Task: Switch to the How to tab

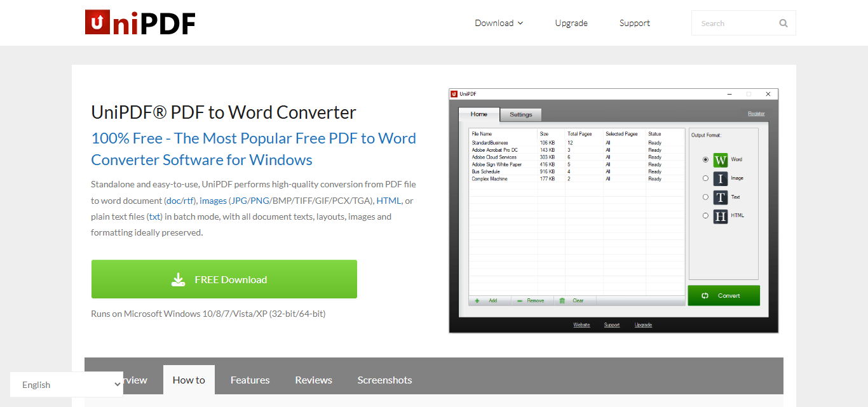Action: (189, 380)
